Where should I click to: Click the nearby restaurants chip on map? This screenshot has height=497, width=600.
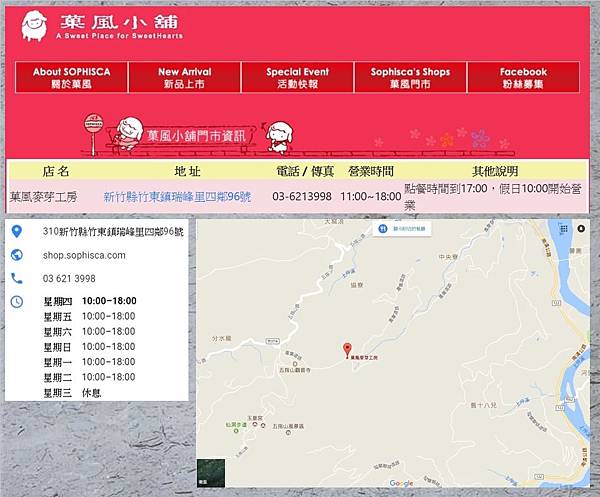click(x=402, y=229)
